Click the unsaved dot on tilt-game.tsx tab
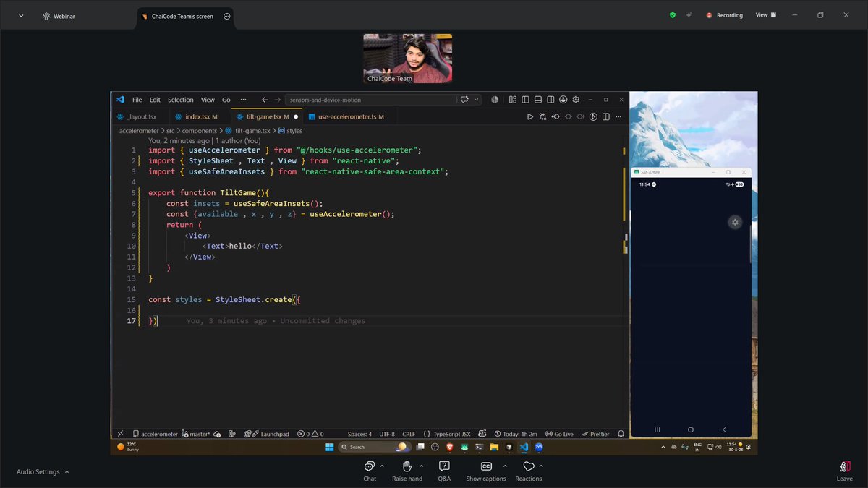The image size is (868, 488). point(296,116)
